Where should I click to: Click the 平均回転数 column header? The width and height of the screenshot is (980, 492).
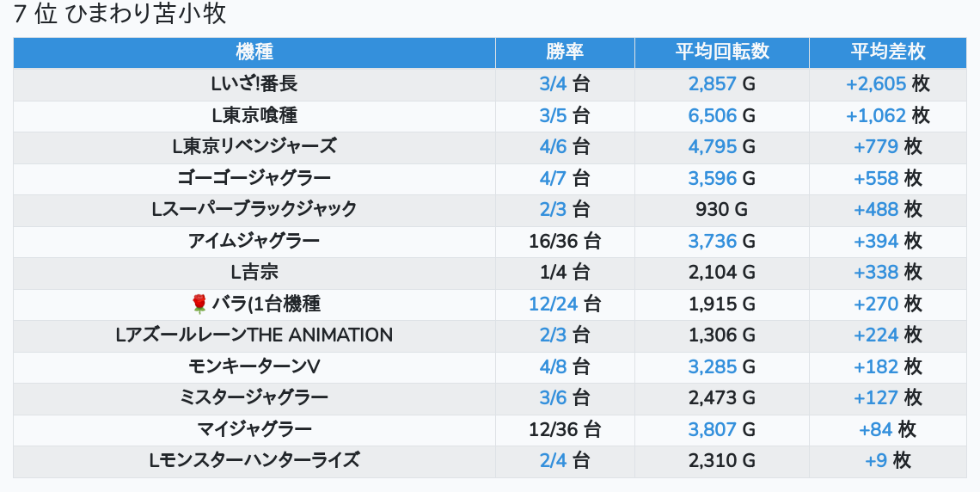721,52
